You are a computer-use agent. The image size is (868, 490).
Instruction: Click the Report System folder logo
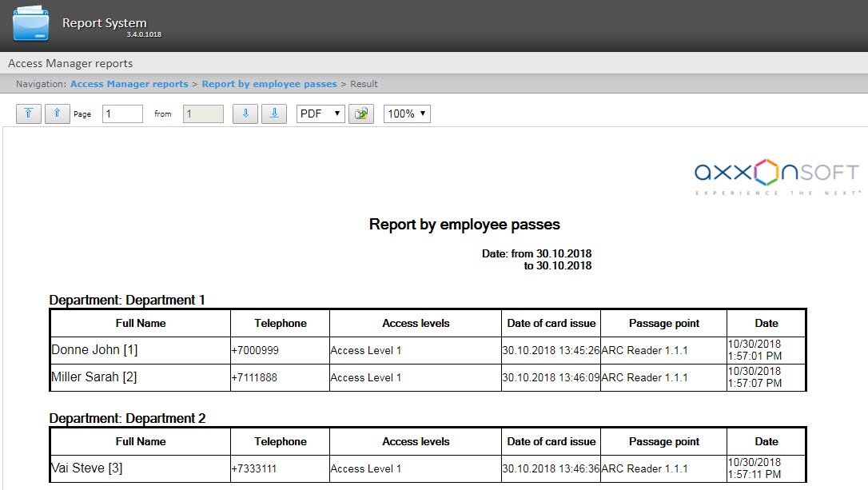tap(30, 25)
